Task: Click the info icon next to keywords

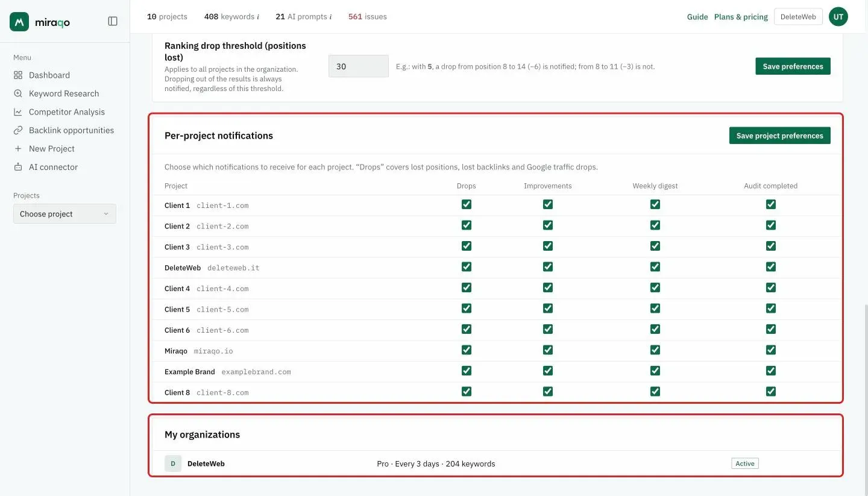Action: [x=258, y=17]
